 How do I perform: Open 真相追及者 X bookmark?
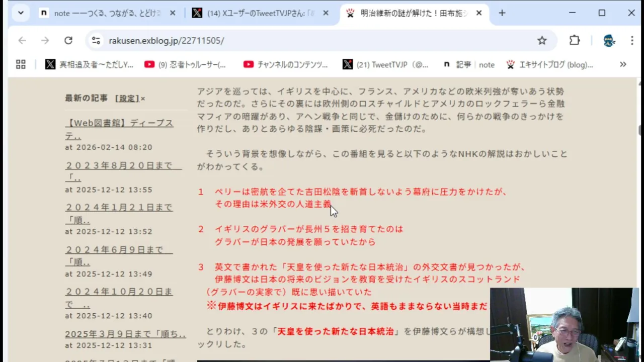[90, 64]
